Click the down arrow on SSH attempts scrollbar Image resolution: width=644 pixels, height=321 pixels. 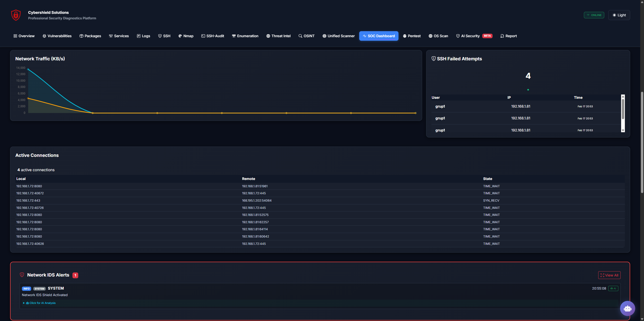(x=623, y=130)
